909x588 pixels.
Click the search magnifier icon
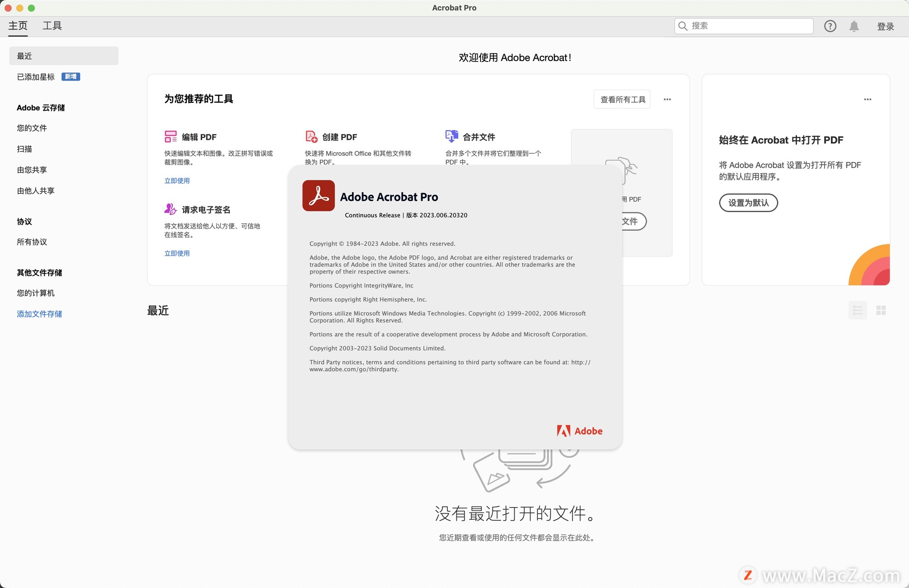[683, 26]
